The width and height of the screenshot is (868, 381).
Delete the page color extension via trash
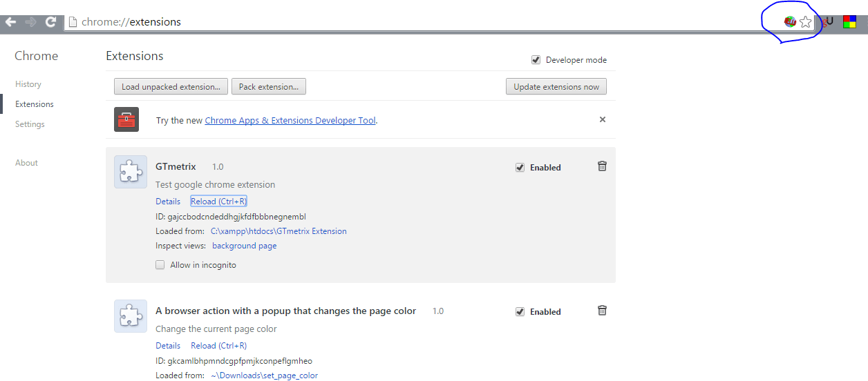602,311
